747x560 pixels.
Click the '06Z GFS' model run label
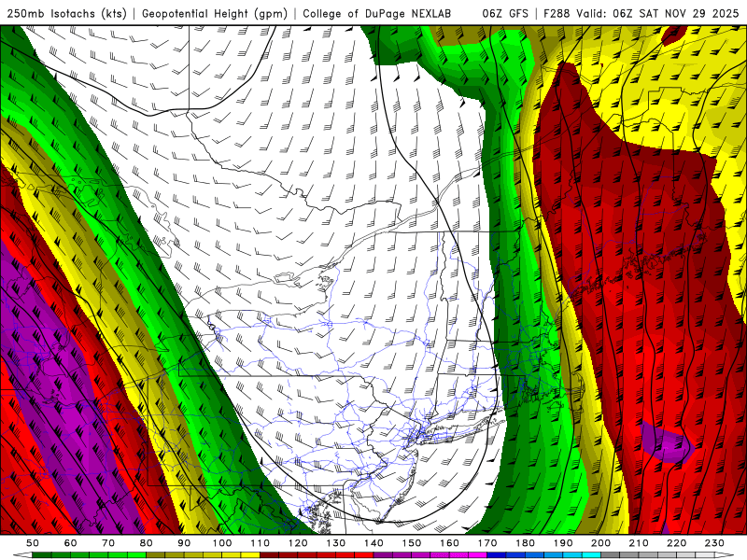click(505, 13)
